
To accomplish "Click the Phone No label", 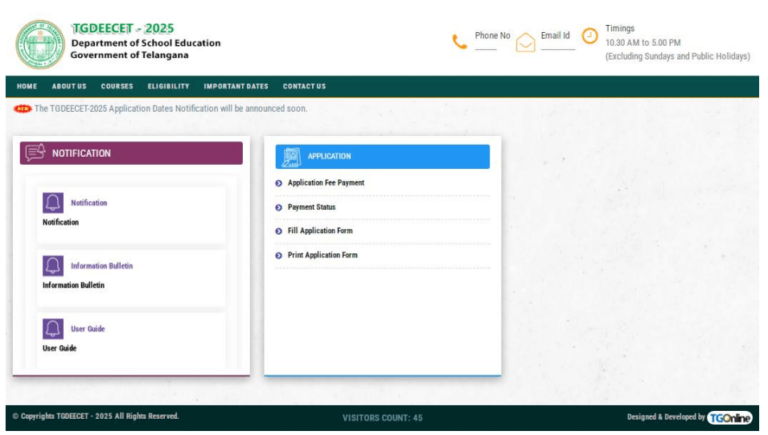I will click(493, 36).
